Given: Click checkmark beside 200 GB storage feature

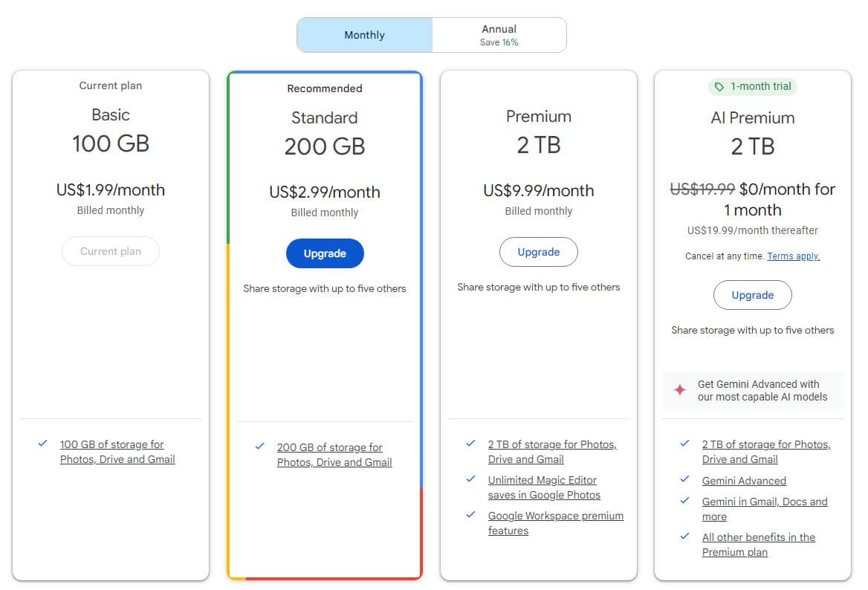Looking at the screenshot, I should tap(259, 447).
